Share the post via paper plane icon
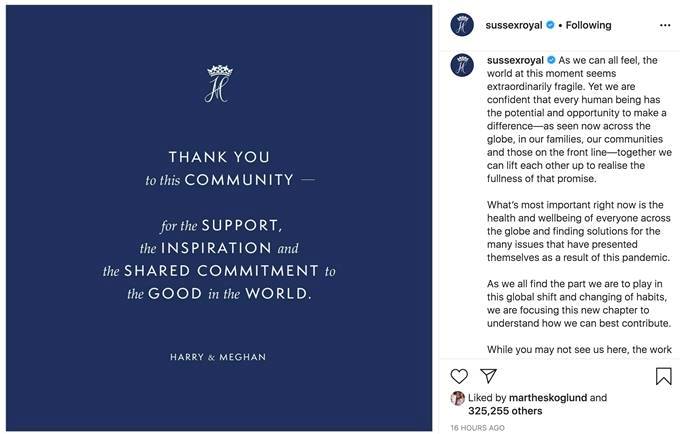The width and height of the screenshot is (680, 434). [489, 376]
